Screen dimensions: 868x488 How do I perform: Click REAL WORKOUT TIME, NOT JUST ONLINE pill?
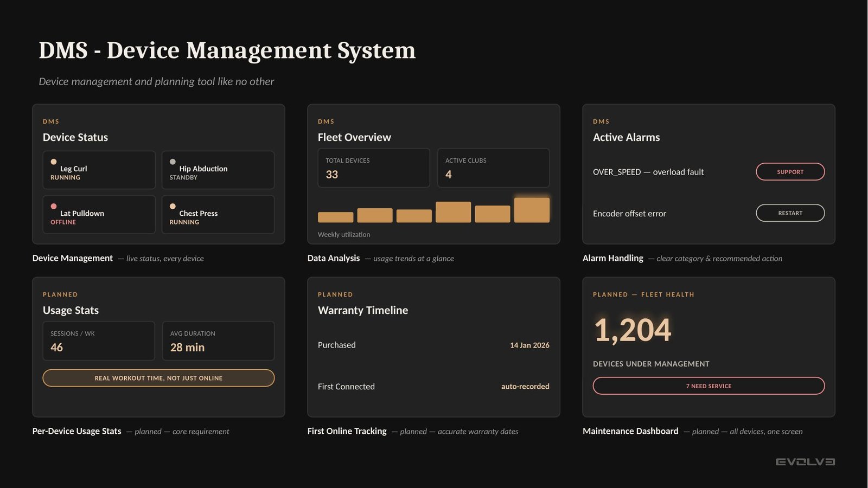pos(158,378)
